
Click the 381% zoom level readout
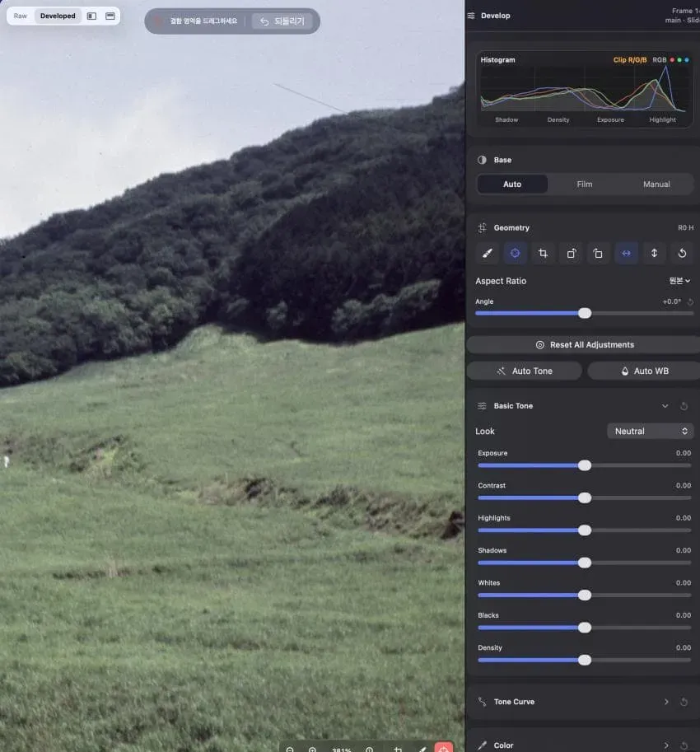[x=342, y=750]
